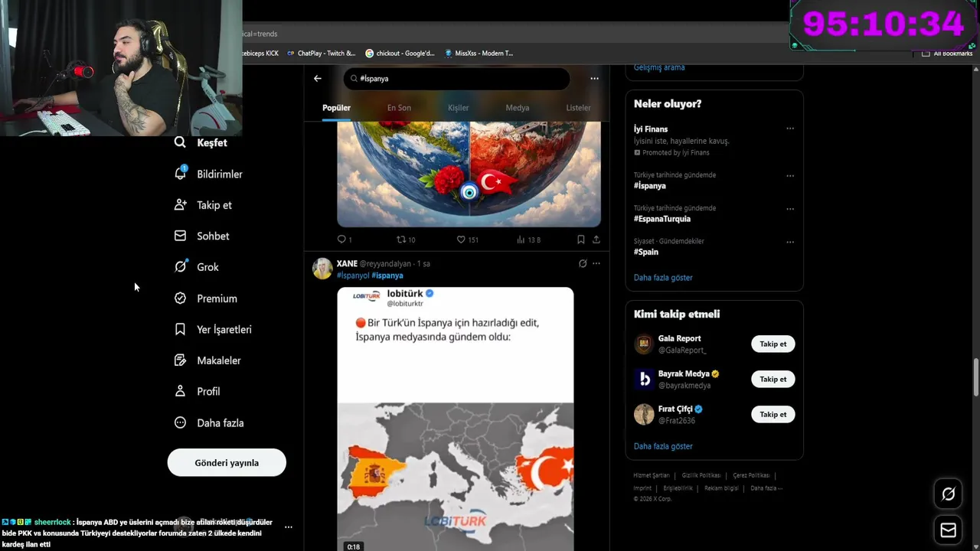Open floating Grok button at bottom right

click(x=948, y=494)
